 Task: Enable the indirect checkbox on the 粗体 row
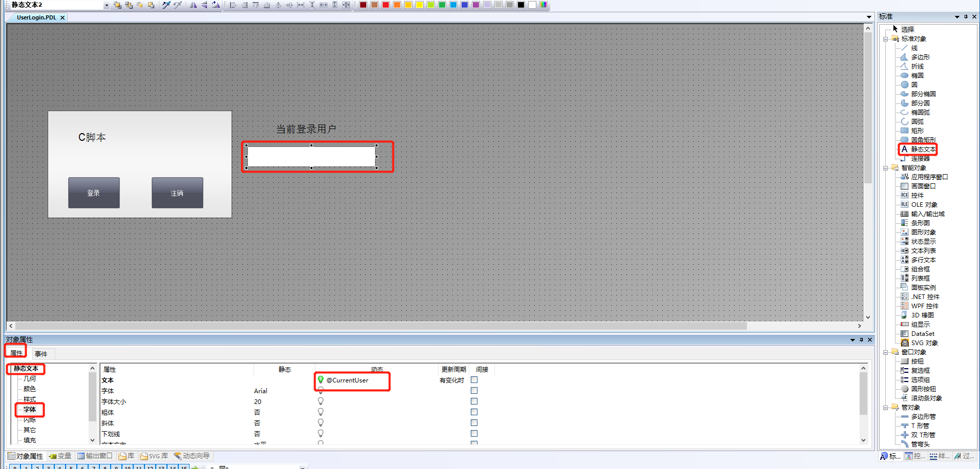pyautogui.click(x=474, y=412)
